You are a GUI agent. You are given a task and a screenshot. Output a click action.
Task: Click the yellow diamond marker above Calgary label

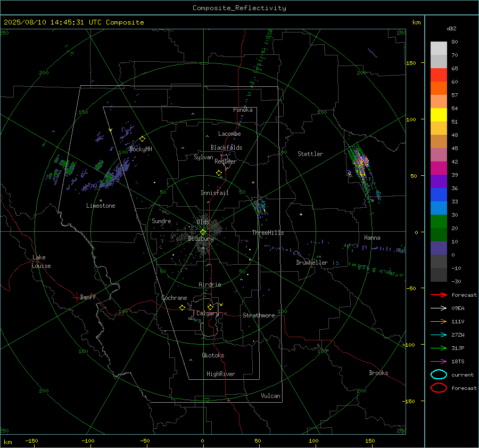tap(210, 307)
